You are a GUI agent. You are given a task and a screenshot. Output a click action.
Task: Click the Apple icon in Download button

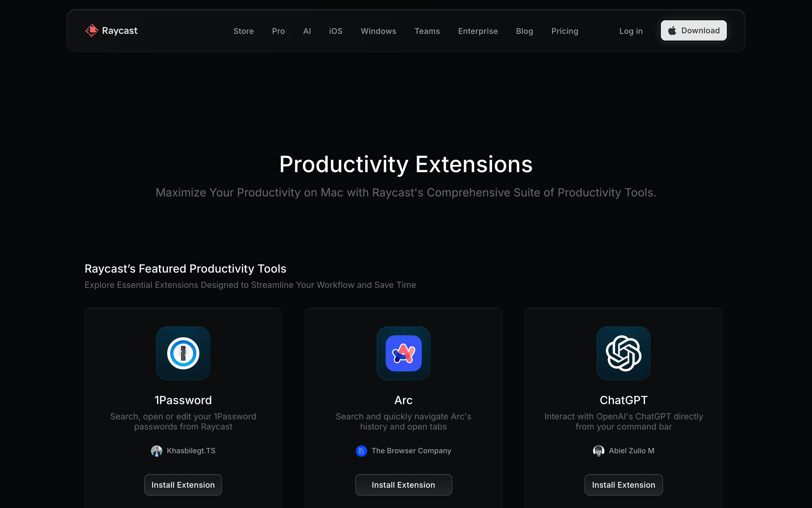pyautogui.click(x=672, y=30)
